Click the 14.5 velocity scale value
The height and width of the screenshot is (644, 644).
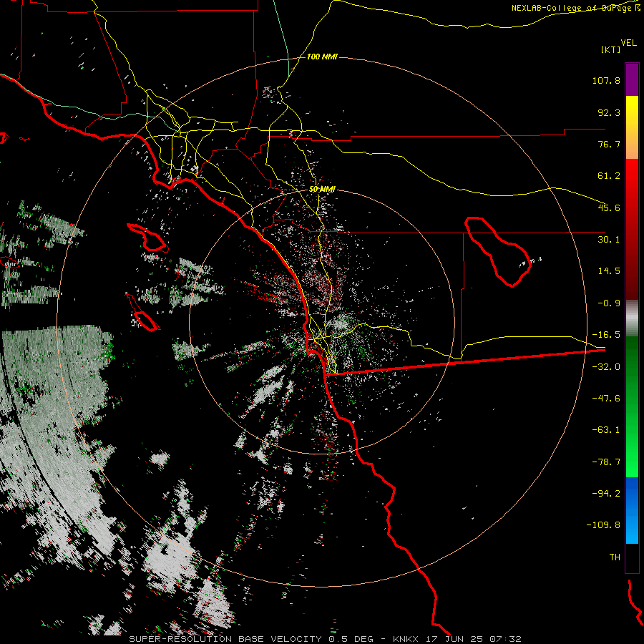(609, 271)
